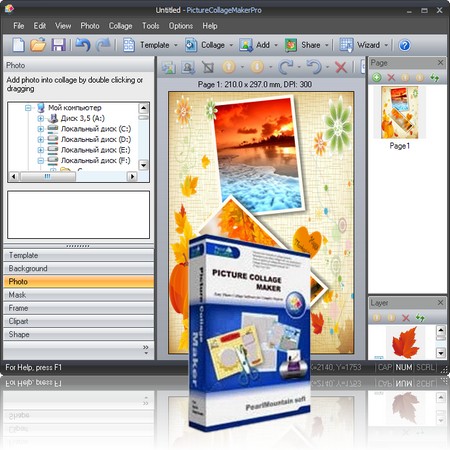
Task: Delete selection with the red X canvas icon
Action: point(341,67)
